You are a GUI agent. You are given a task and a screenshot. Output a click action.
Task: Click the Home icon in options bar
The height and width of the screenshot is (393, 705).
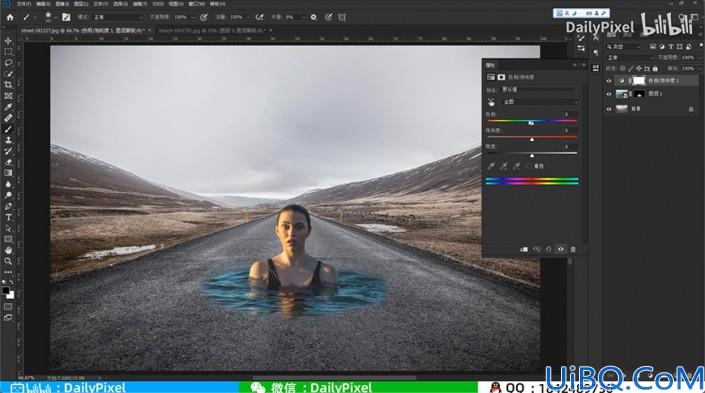[x=10, y=17]
